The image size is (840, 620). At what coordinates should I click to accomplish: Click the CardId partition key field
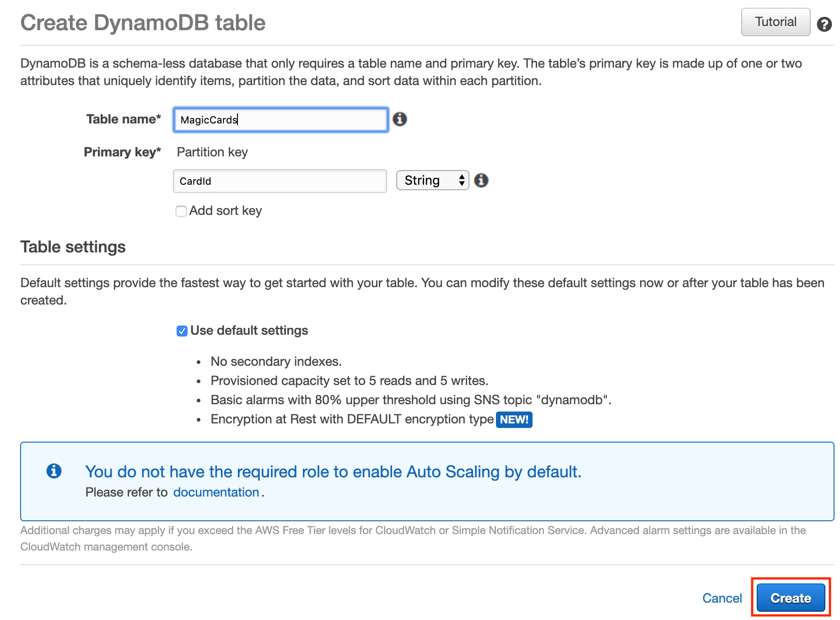coord(280,181)
